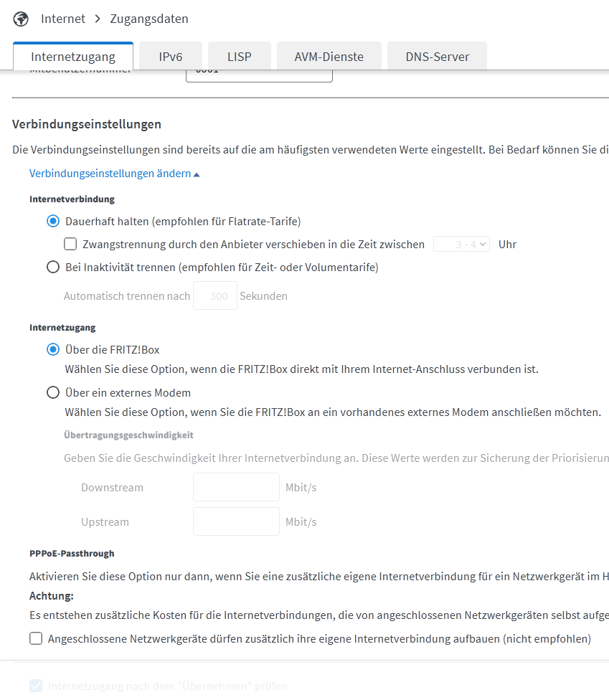Open the IPv6 tab
The image size is (609, 700).
coord(171,57)
